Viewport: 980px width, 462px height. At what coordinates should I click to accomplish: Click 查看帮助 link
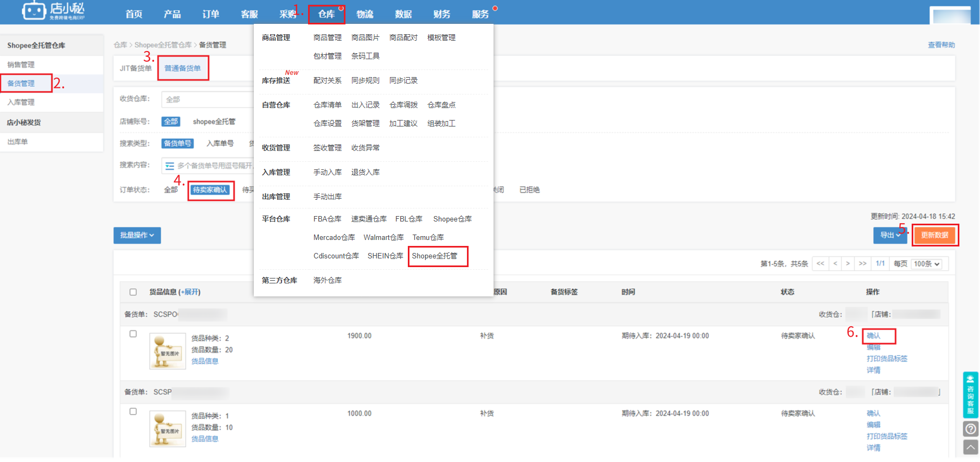941,45
